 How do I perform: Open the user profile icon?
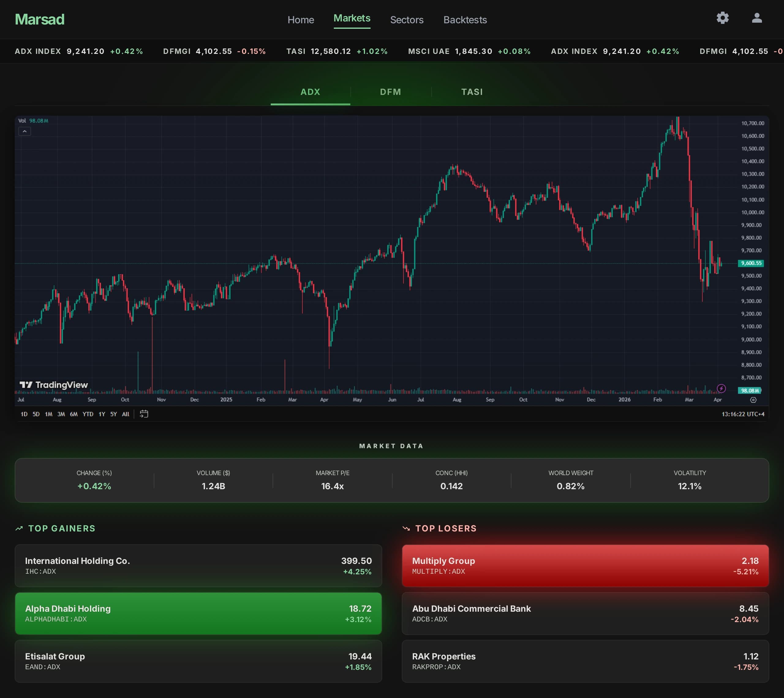click(x=757, y=18)
